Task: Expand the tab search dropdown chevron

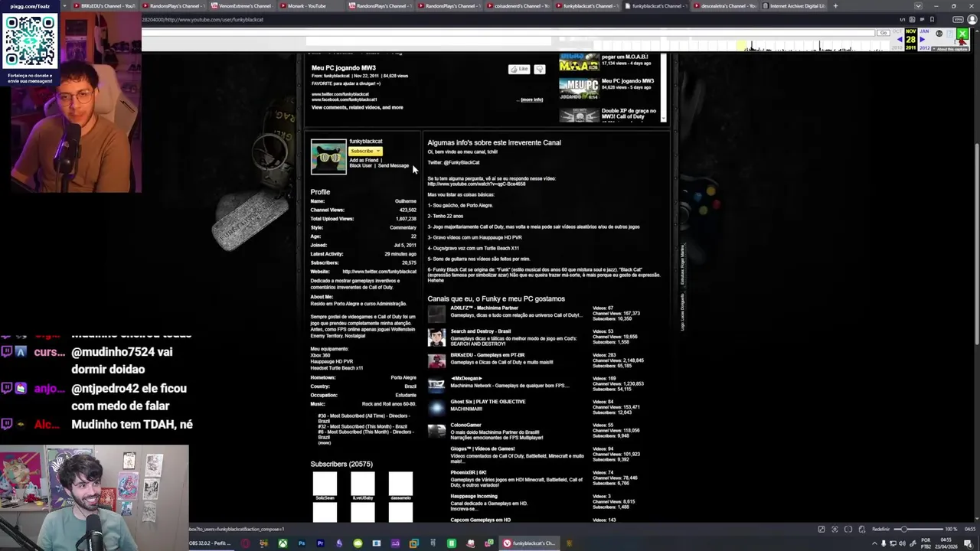Action: tap(918, 6)
